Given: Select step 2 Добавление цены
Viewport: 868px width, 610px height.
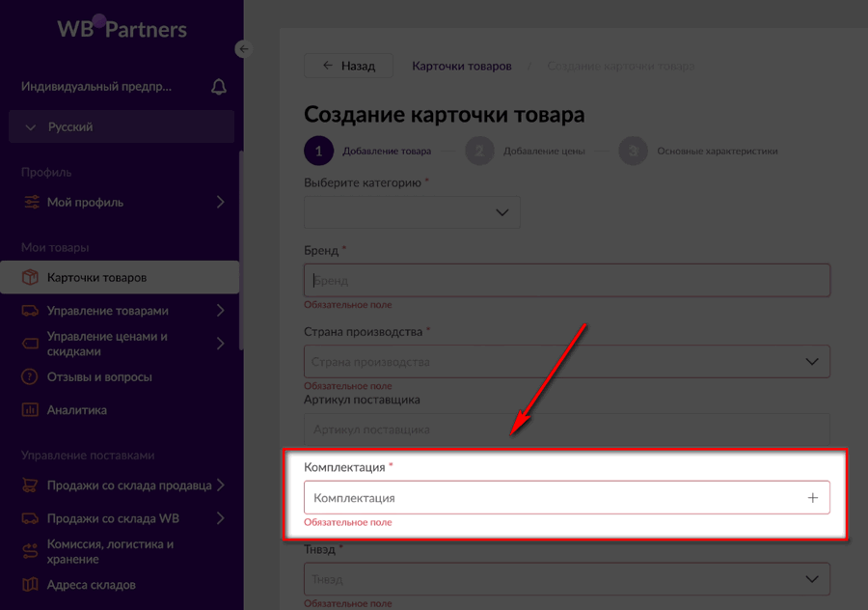Looking at the screenshot, I should tap(479, 151).
